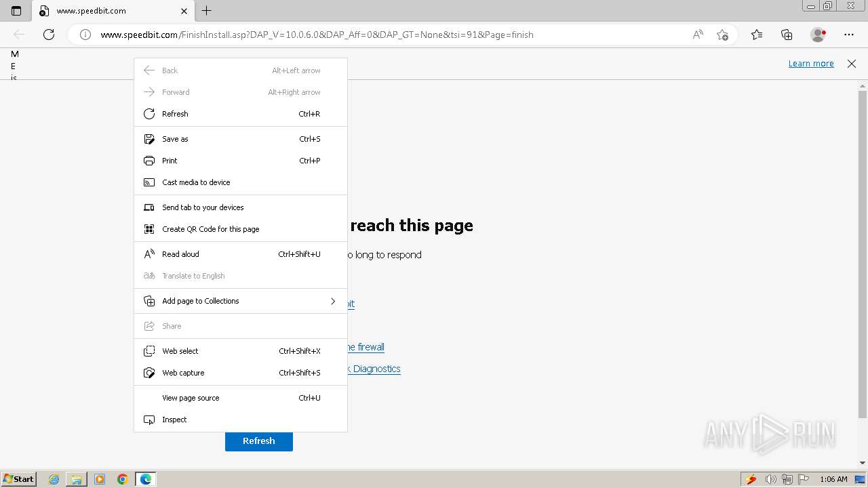Open the Collections toolbar icon

tap(787, 35)
